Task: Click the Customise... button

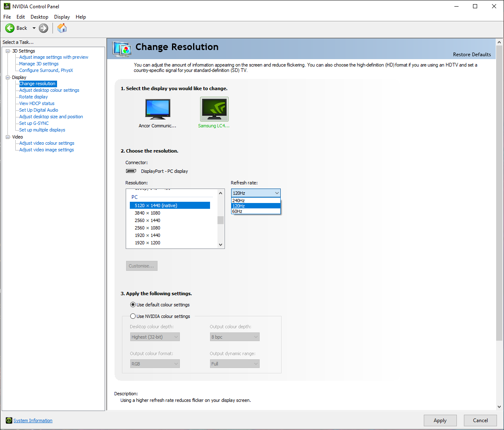Action: 141,266
